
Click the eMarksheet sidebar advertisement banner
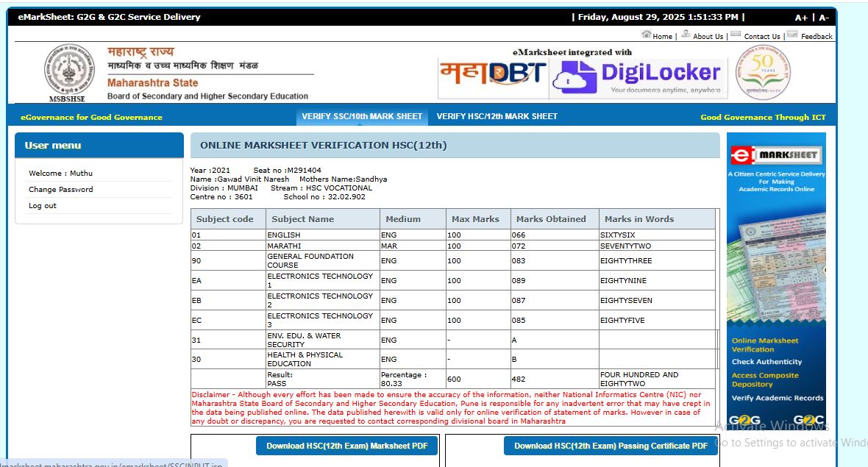[776, 279]
